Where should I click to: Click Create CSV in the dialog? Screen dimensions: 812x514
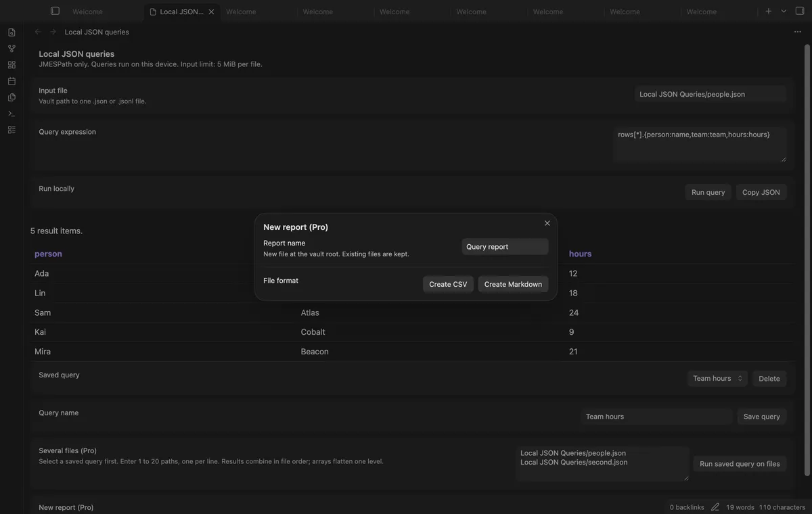coord(448,284)
